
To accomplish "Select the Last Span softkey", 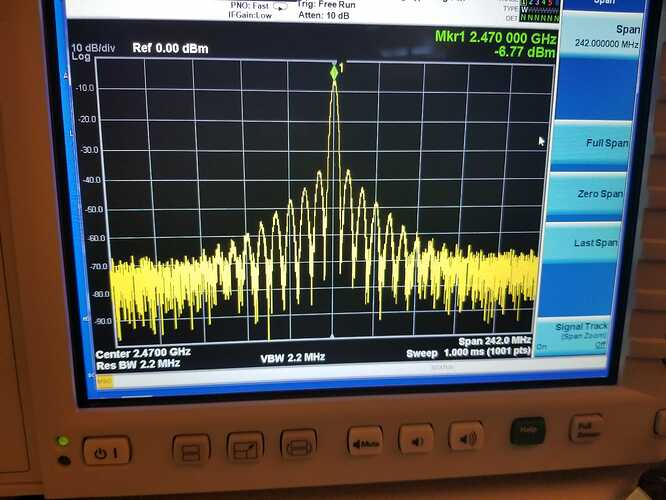I will pos(581,243).
